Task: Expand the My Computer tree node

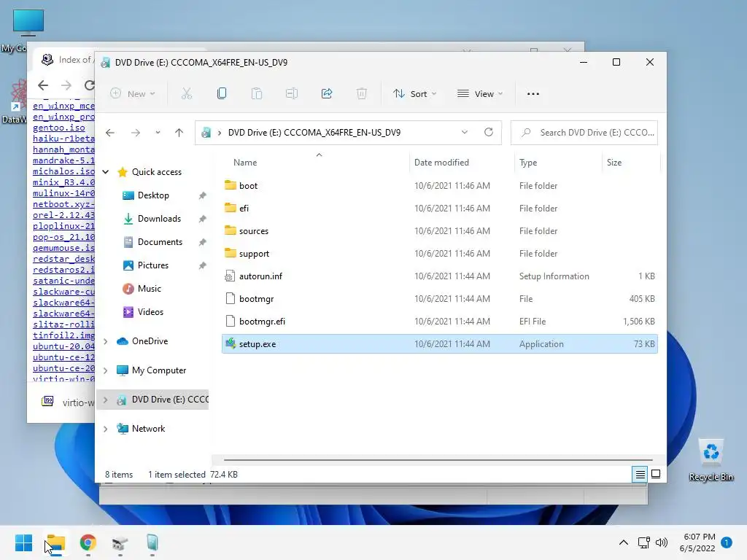Action: click(106, 370)
